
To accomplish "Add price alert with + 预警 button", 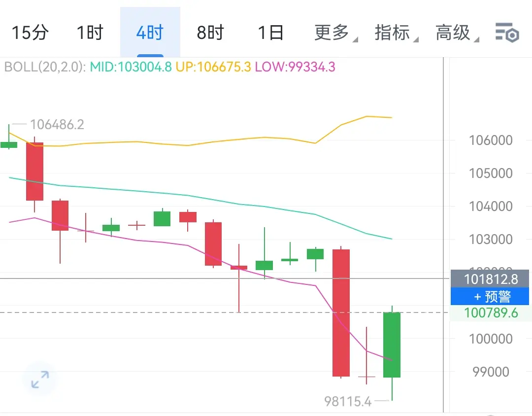I will [x=490, y=296].
